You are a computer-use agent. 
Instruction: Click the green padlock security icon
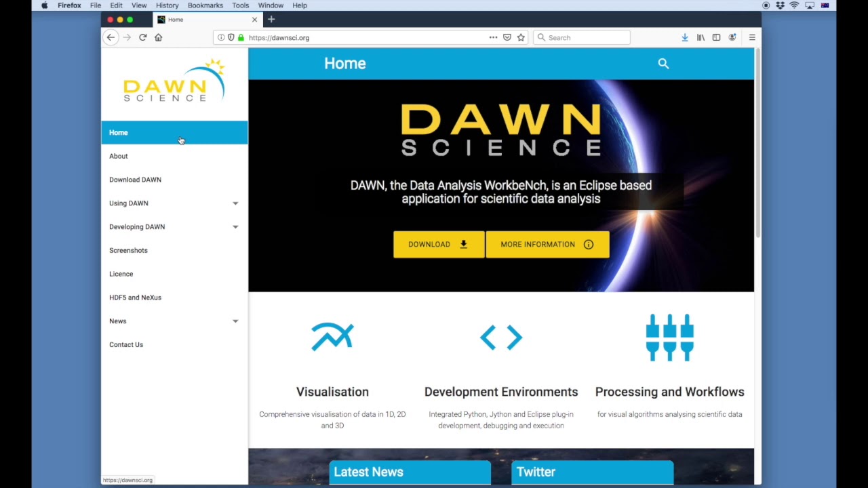[x=241, y=37]
